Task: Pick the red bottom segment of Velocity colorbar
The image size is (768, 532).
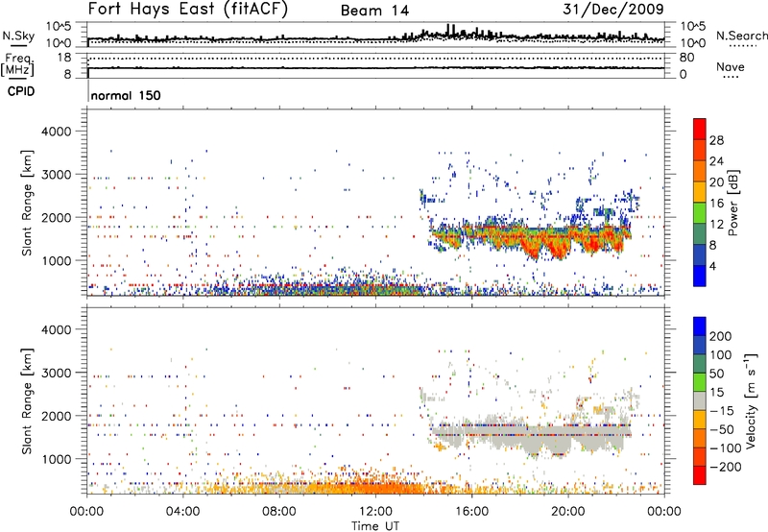Action: [700, 475]
